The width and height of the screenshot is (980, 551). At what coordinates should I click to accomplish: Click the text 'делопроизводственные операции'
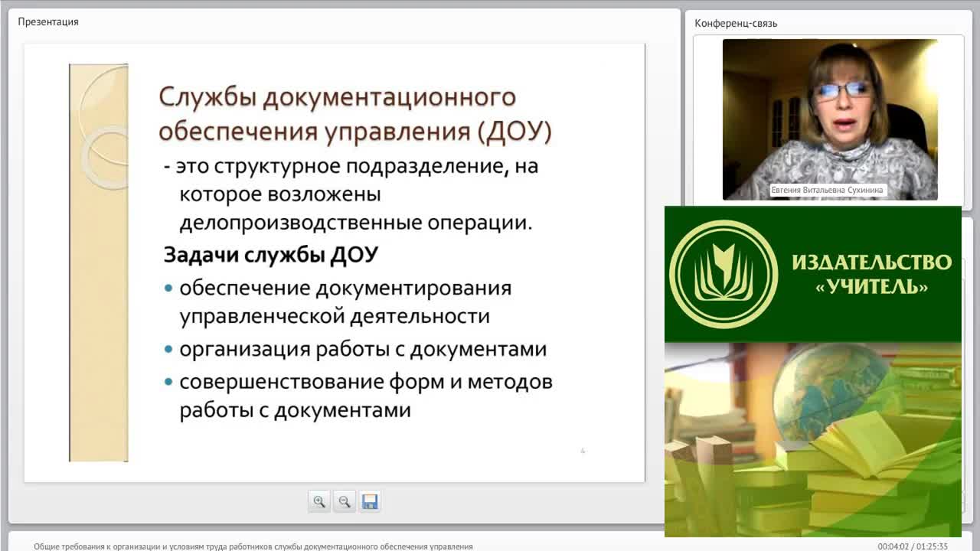(x=355, y=223)
